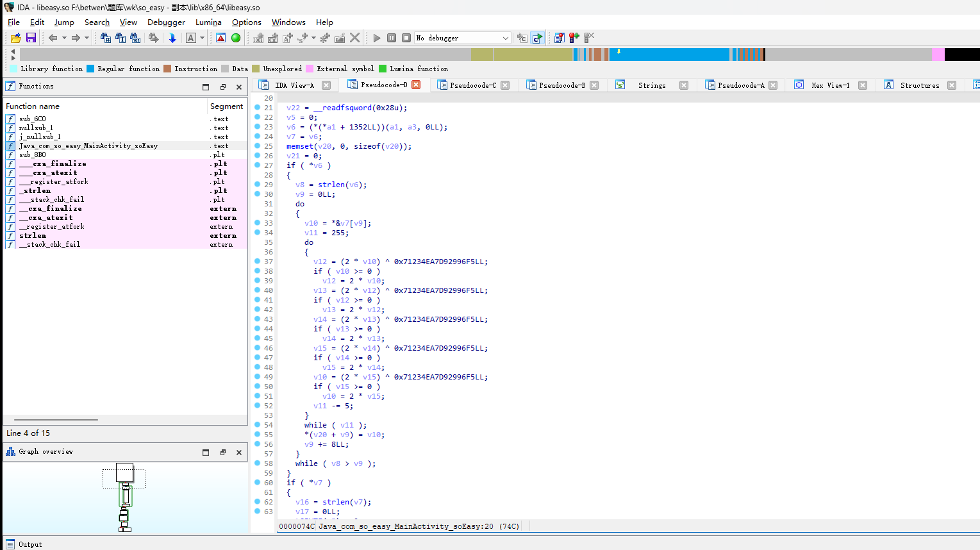The image size is (980, 550).
Task: Select Java_com_so_easy_MainActivity_soEasy in the function list
Action: (88, 146)
